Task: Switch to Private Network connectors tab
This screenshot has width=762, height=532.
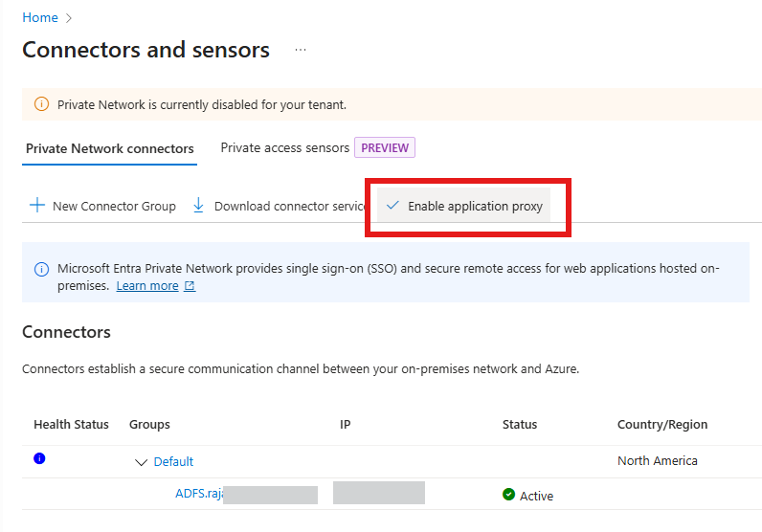Action: pos(109,148)
